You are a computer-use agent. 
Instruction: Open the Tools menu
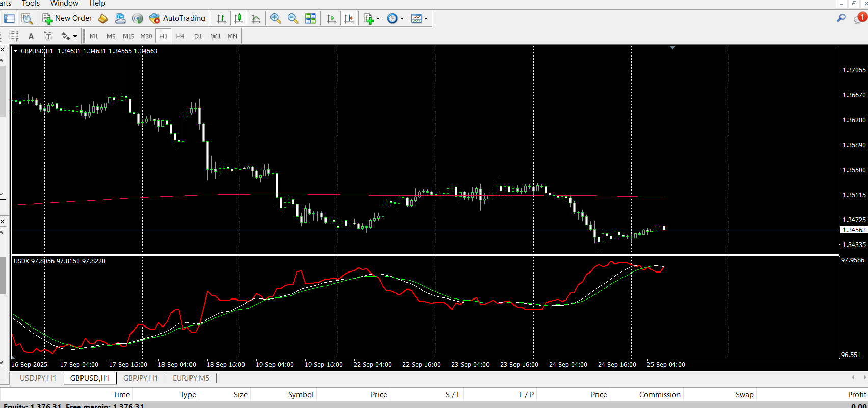pyautogui.click(x=31, y=4)
